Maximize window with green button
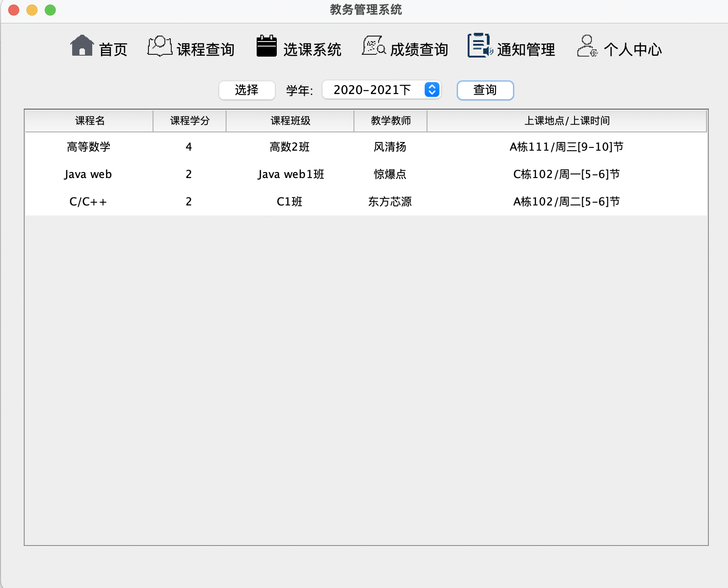Screen dimensions: 728x588 point(50,10)
